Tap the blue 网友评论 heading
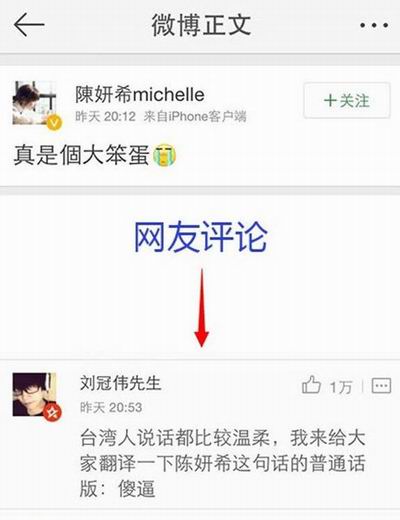400x520 pixels. 200,237
